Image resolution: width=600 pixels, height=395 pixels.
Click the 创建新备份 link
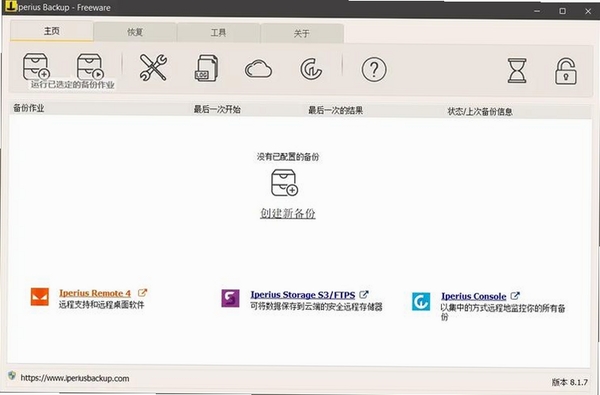coord(288,213)
